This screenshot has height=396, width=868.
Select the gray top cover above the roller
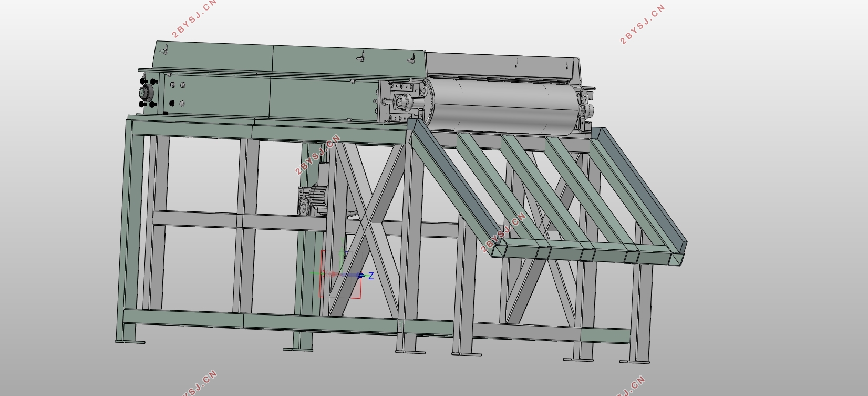click(x=502, y=66)
